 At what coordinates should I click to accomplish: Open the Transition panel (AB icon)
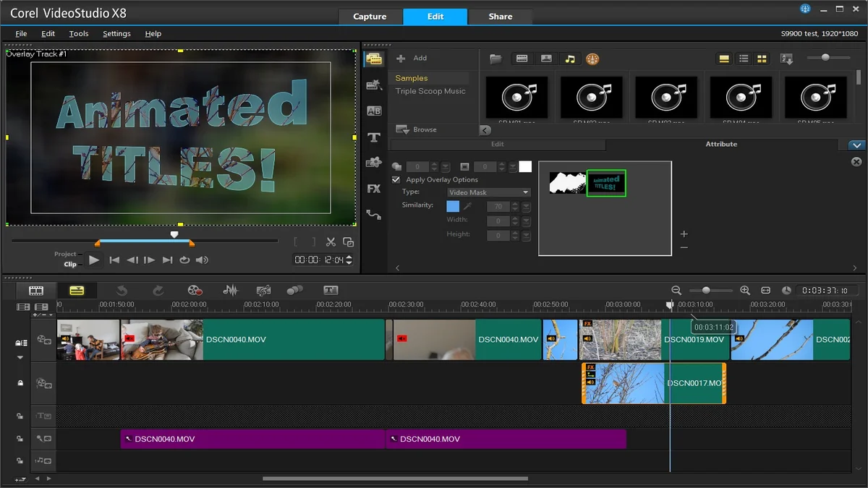374,111
